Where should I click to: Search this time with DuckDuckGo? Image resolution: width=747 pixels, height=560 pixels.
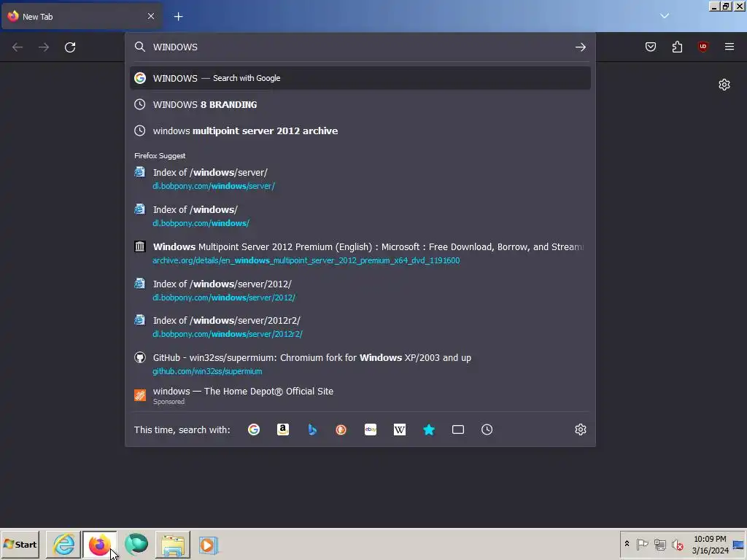(341, 429)
